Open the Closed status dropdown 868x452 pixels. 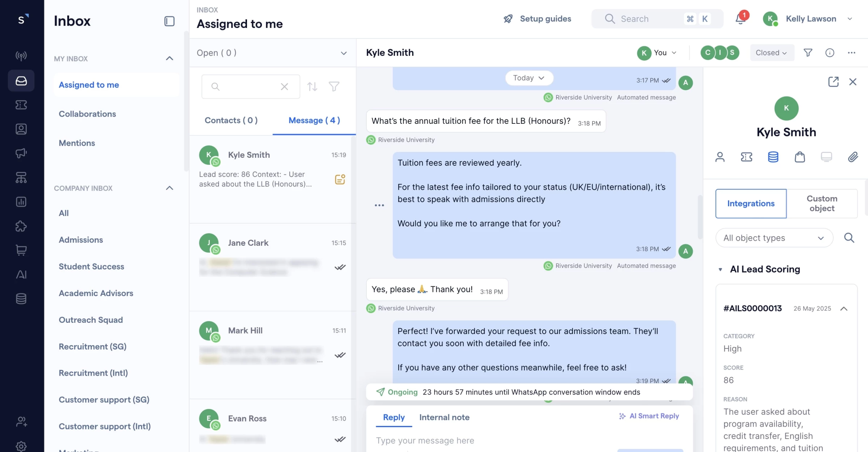click(772, 53)
